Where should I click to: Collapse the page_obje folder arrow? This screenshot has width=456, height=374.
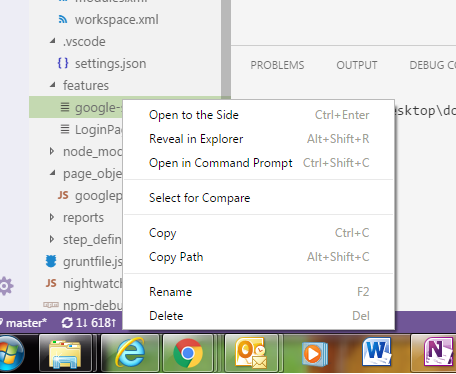(x=53, y=173)
